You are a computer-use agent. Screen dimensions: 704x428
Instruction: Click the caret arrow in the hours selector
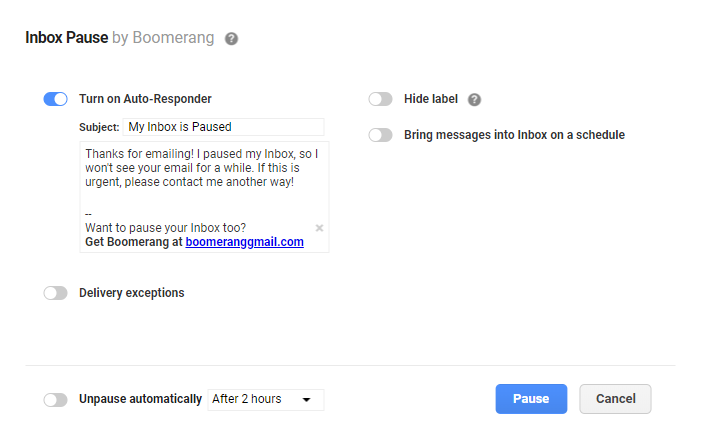pos(307,400)
